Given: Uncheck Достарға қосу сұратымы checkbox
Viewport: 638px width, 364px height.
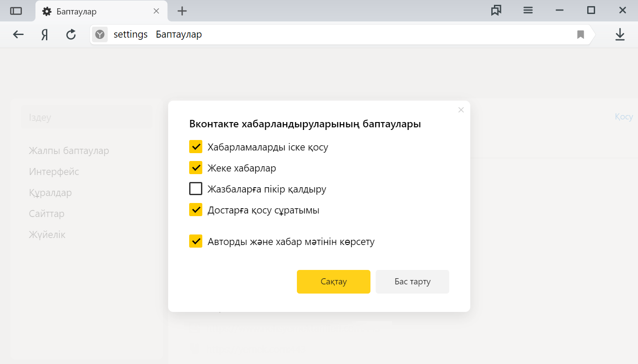Looking at the screenshot, I should 196,210.
